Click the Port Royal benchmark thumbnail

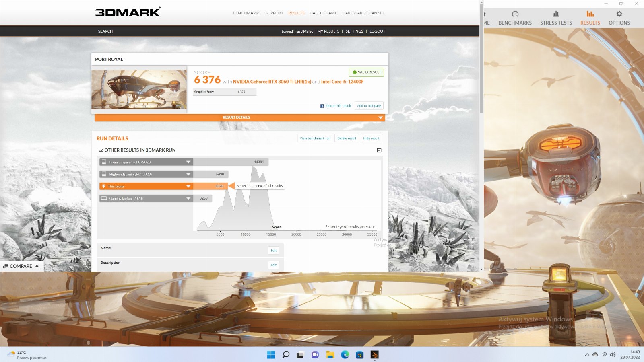click(139, 90)
